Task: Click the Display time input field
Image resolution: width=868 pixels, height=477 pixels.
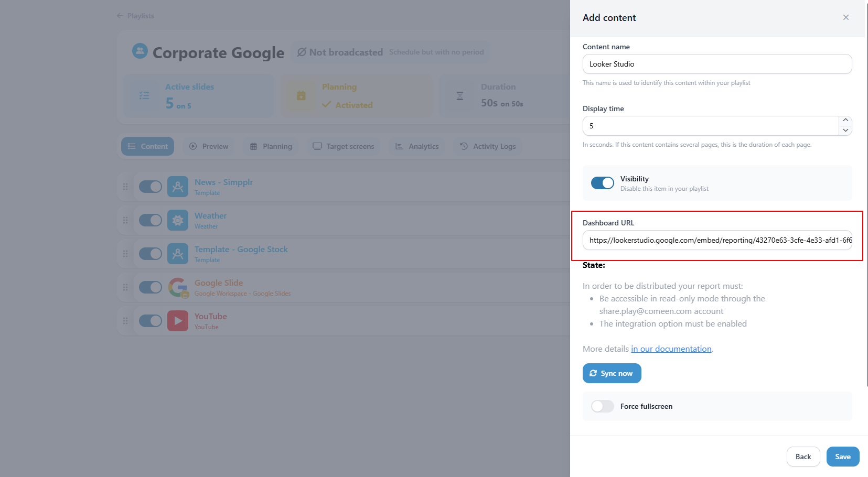Action: [711, 126]
